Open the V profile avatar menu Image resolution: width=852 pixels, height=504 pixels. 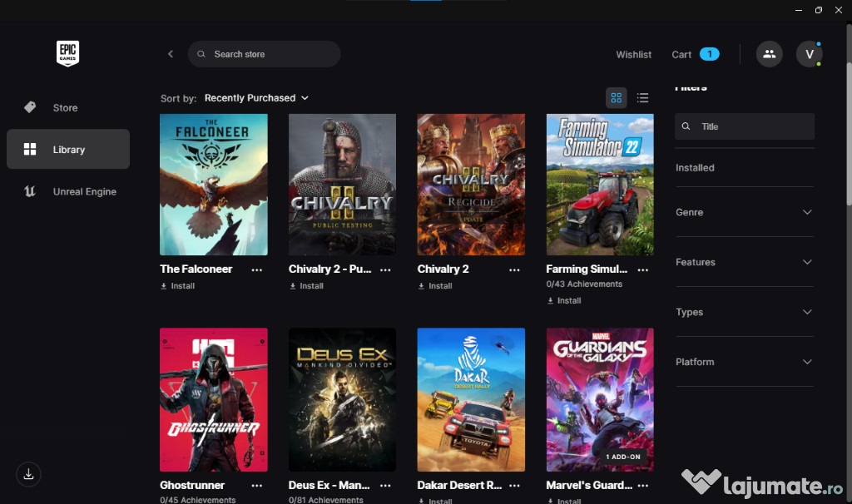click(809, 54)
